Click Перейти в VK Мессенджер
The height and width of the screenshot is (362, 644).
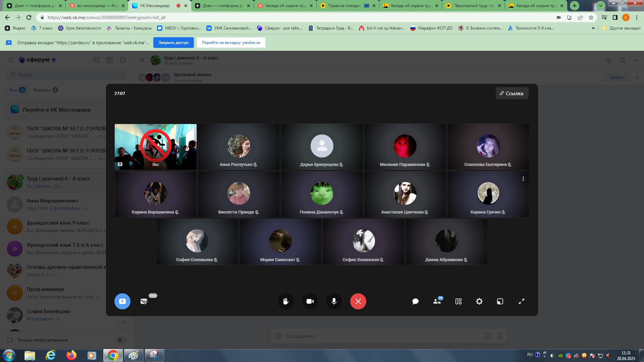click(56, 110)
